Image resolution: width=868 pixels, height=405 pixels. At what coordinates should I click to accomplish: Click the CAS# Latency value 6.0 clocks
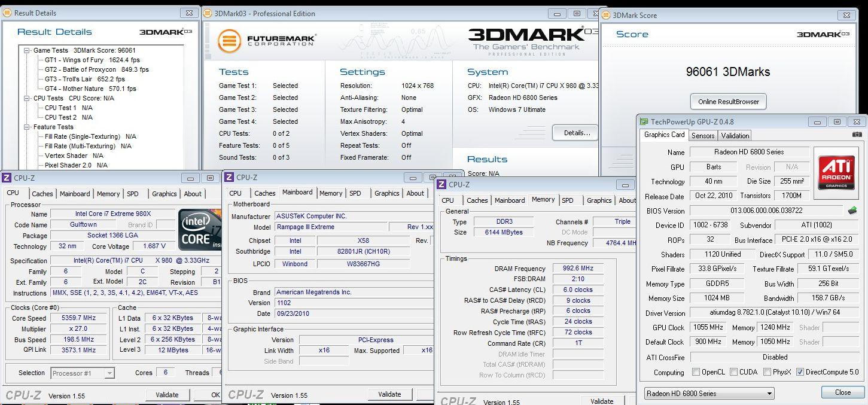coord(578,290)
